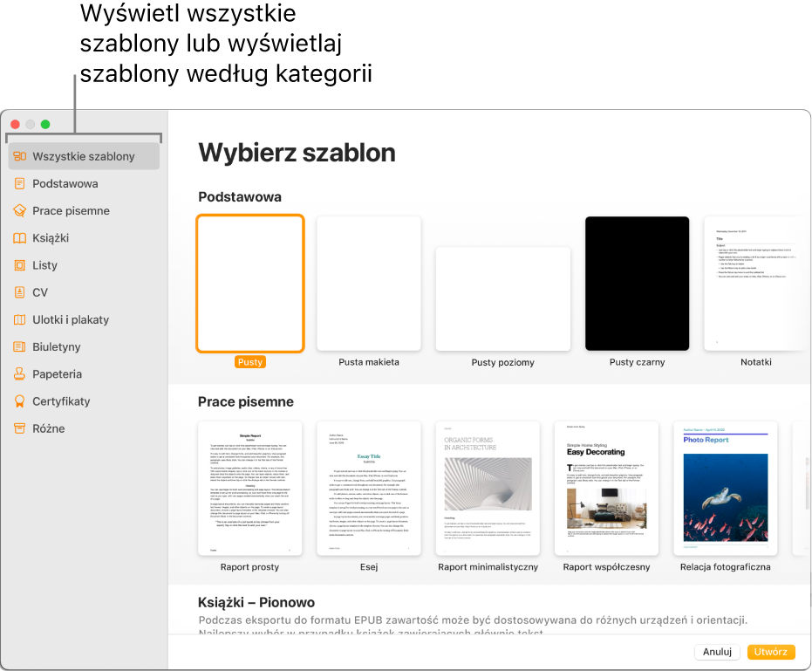Click the vertical scrollbar on right edge

click(807, 483)
